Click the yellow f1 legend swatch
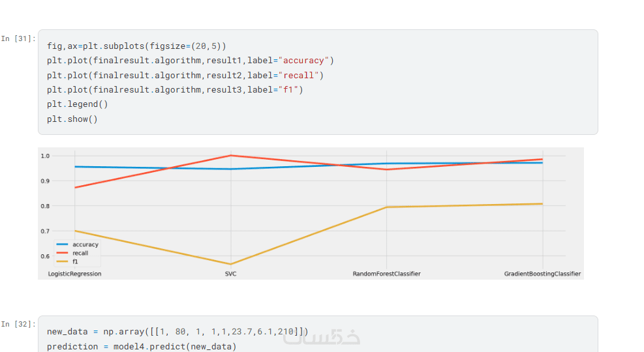 63,261
